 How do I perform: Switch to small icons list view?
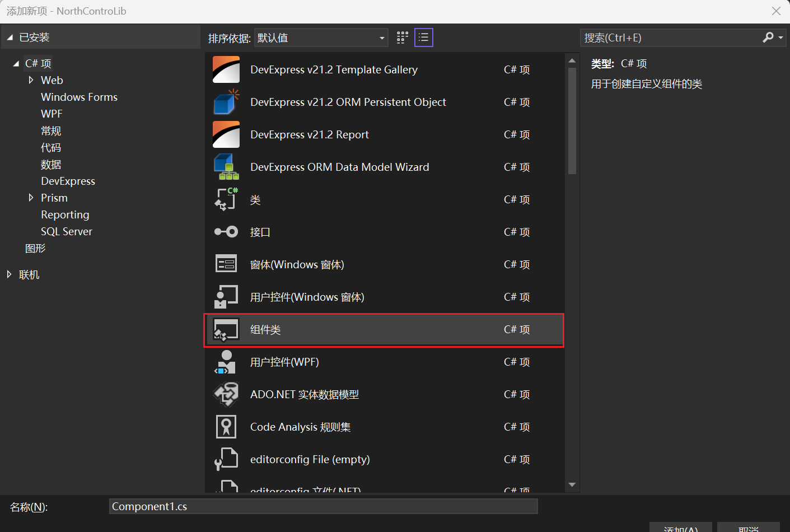423,38
